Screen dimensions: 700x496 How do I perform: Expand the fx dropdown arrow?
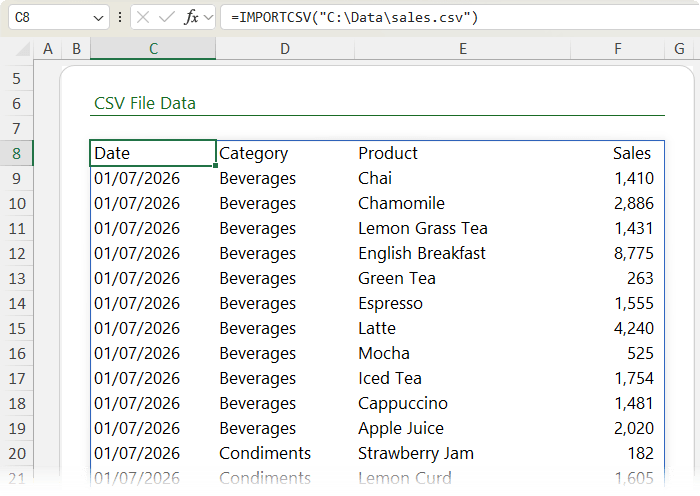(208, 18)
